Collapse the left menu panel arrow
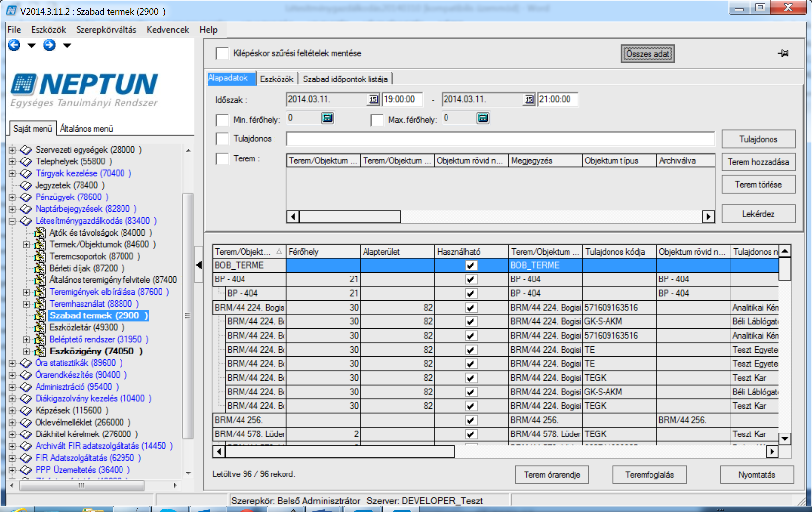Viewport: 812px width, 512px height. (199, 265)
